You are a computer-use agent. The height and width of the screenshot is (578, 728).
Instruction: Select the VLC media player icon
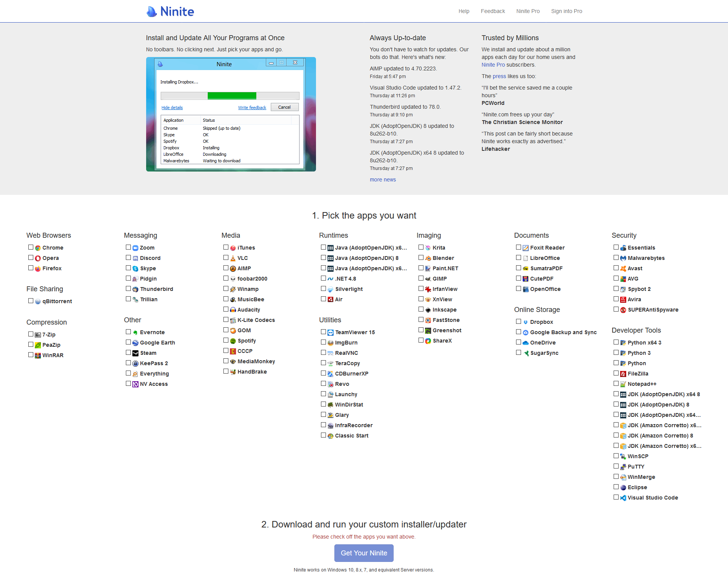point(233,258)
